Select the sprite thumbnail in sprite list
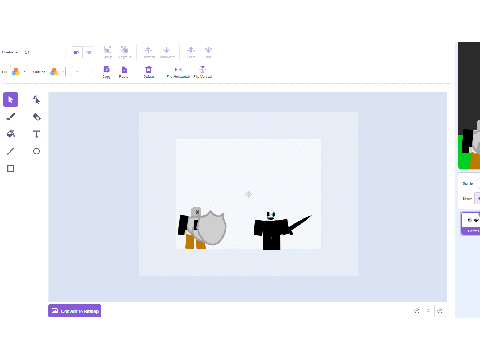480x360 pixels. click(x=471, y=223)
